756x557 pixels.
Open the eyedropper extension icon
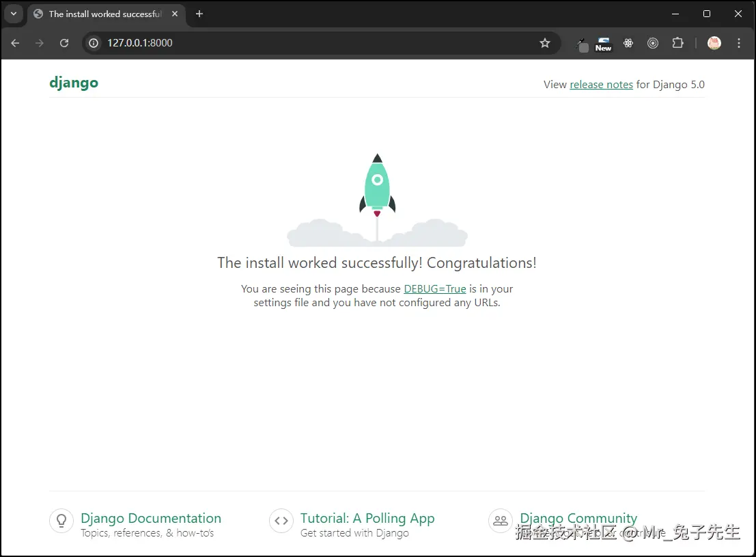coord(582,44)
